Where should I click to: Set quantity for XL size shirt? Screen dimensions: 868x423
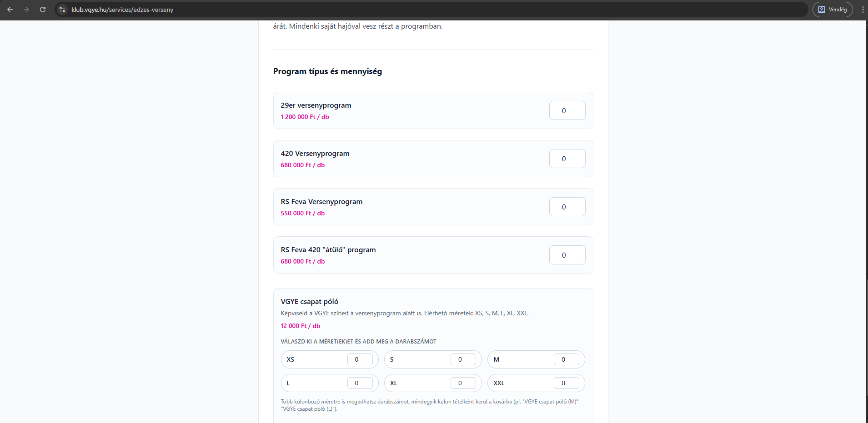[463, 383]
